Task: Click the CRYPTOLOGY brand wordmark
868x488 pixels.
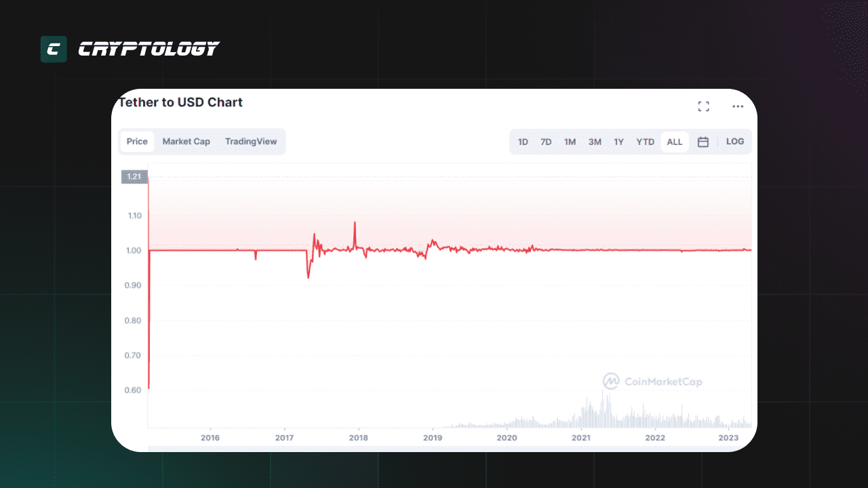Action: coord(149,49)
